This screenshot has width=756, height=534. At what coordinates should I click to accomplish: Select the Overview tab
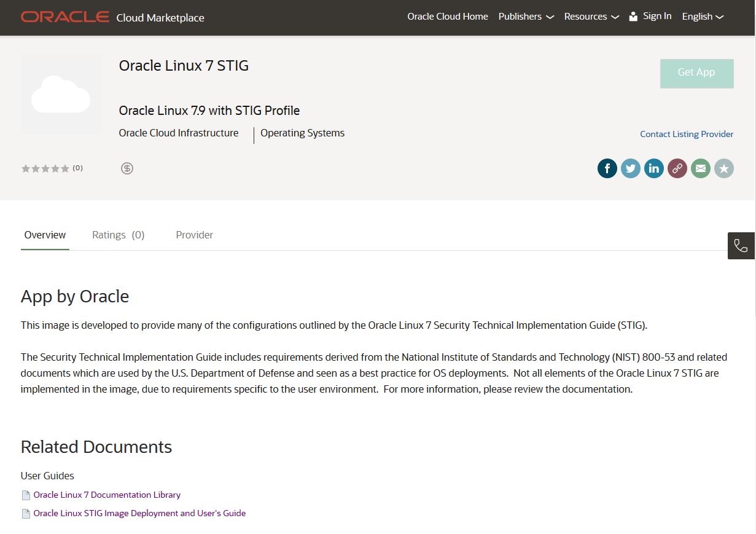coord(45,235)
